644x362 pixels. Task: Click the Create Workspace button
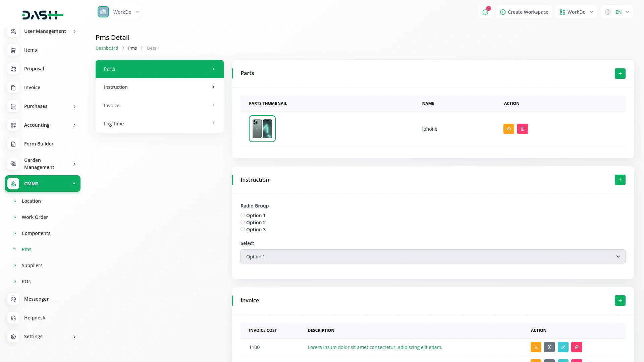(x=524, y=12)
